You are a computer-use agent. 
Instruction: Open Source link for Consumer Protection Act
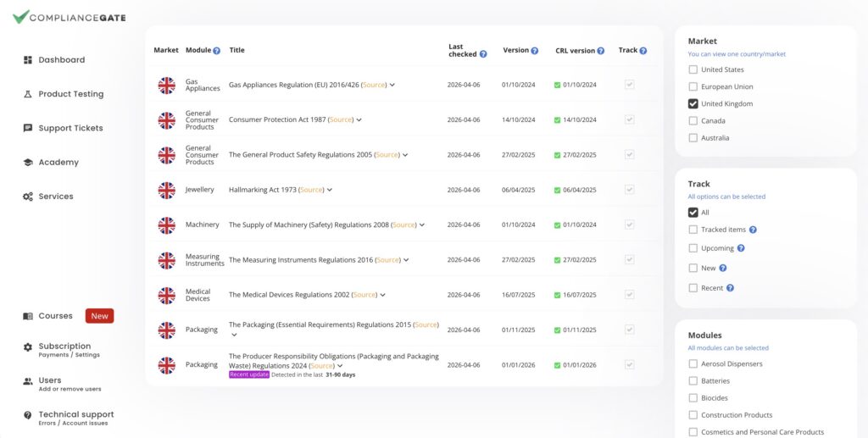click(x=341, y=120)
